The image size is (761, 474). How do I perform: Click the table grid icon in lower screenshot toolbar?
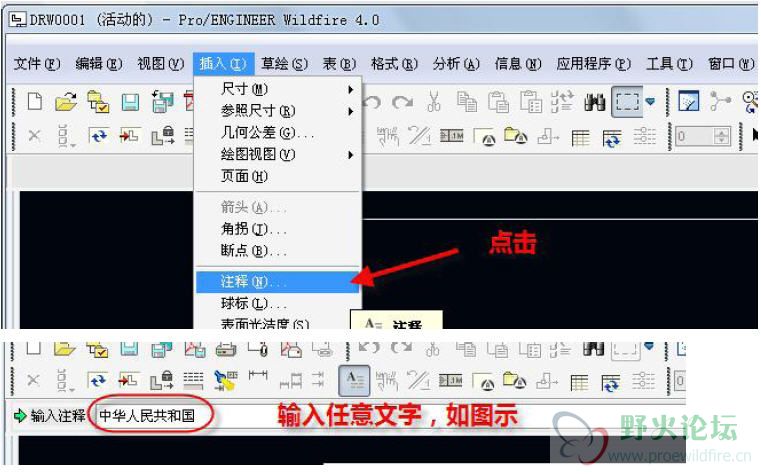(x=579, y=382)
